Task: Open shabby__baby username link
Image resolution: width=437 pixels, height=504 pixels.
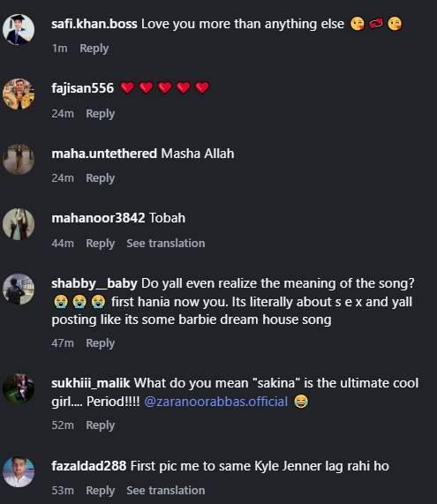Action: 94,284
